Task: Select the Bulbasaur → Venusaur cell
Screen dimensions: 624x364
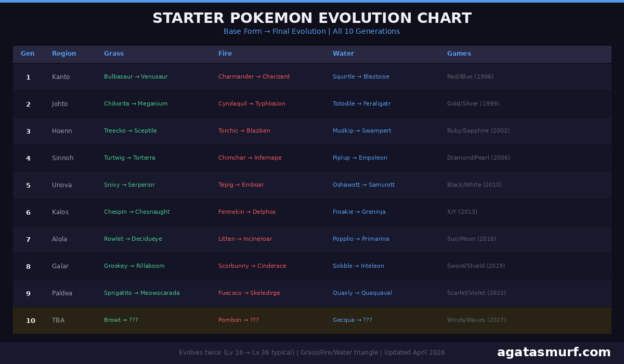Action: pyautogui.click(x=136, y=77)
